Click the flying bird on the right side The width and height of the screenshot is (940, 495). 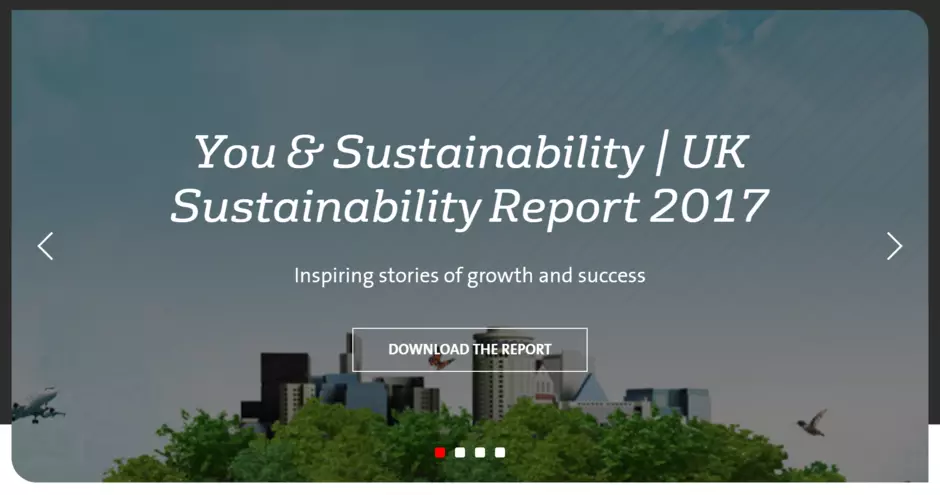point(813,421)
